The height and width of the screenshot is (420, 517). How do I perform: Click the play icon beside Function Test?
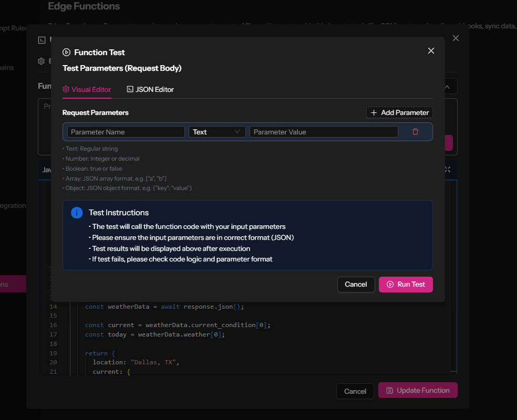click(67, 52)
